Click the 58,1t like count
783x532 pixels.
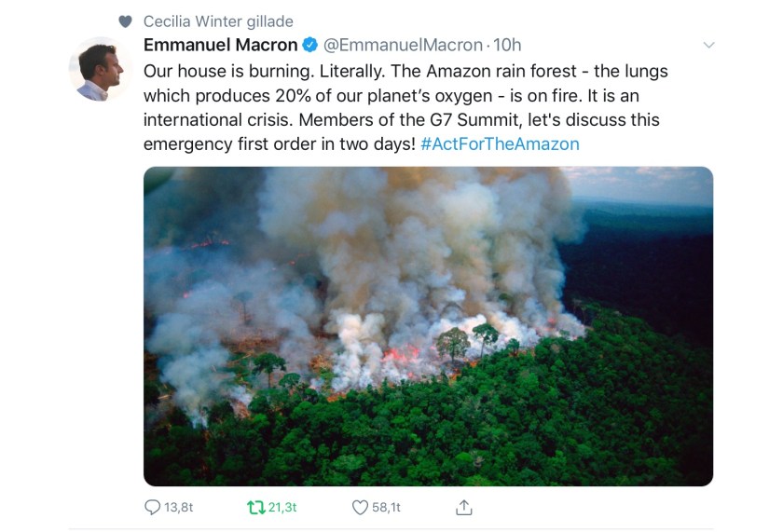coord(388,508)
